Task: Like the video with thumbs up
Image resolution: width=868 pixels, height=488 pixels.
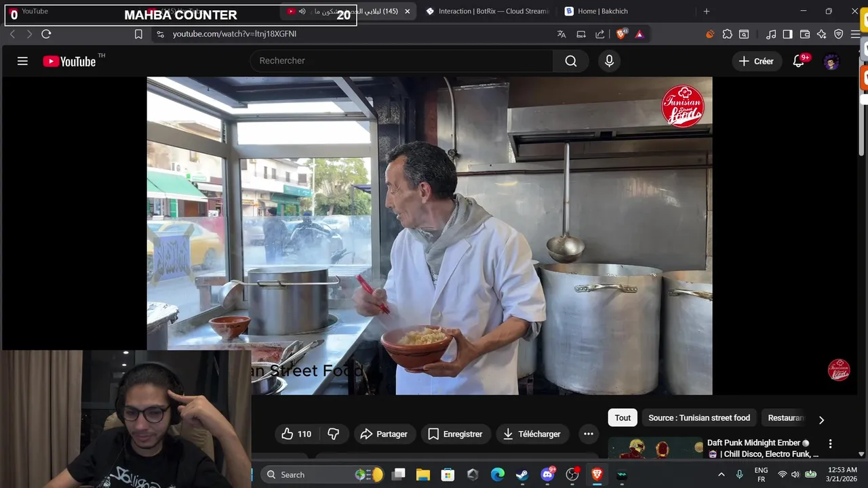Action: tap(296, 434)
